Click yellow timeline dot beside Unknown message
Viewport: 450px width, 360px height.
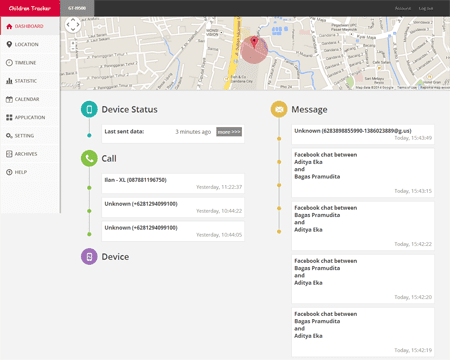point(279,138)
